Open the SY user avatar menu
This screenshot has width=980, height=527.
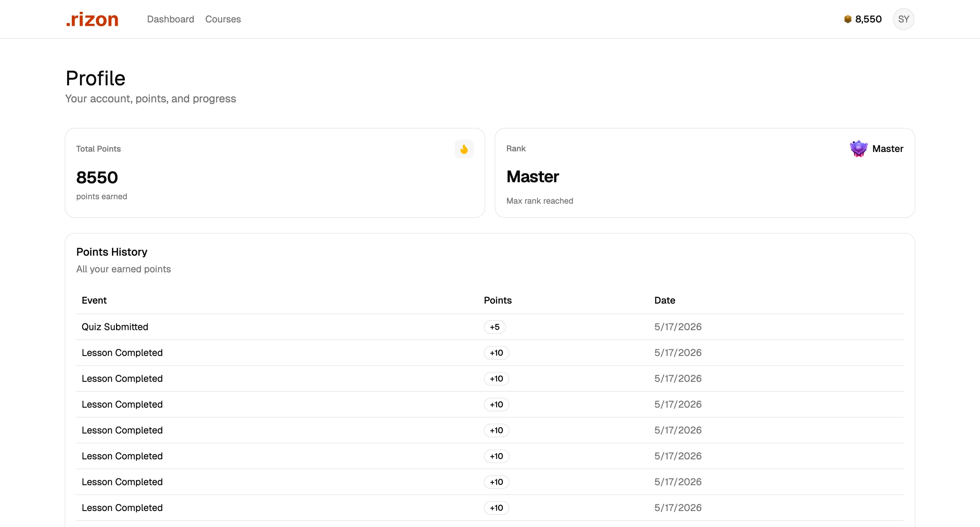903,19
